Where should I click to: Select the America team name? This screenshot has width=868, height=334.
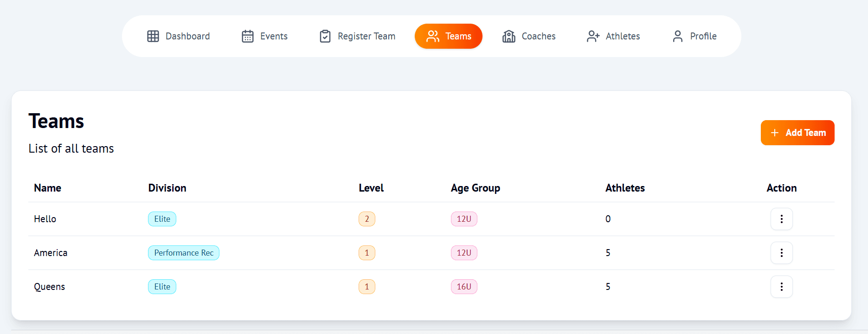click(51, 253)
